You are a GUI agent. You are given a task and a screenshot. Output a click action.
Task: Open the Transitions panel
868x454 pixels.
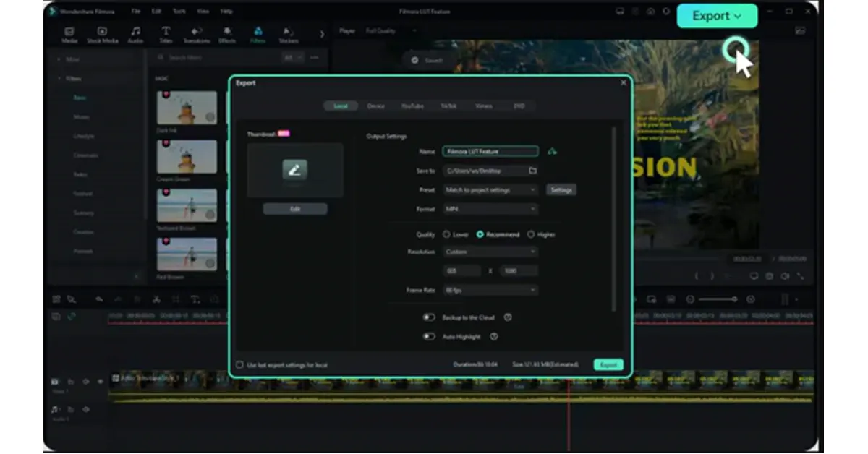[196, 35]
